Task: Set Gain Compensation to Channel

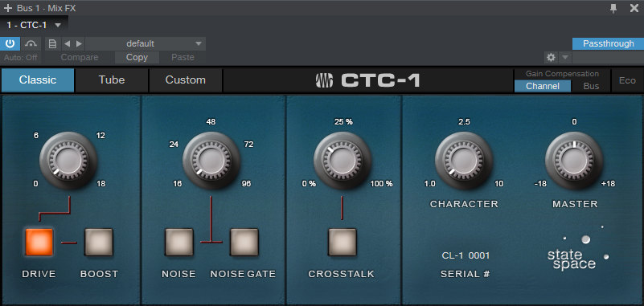Action: coord(543,86)
